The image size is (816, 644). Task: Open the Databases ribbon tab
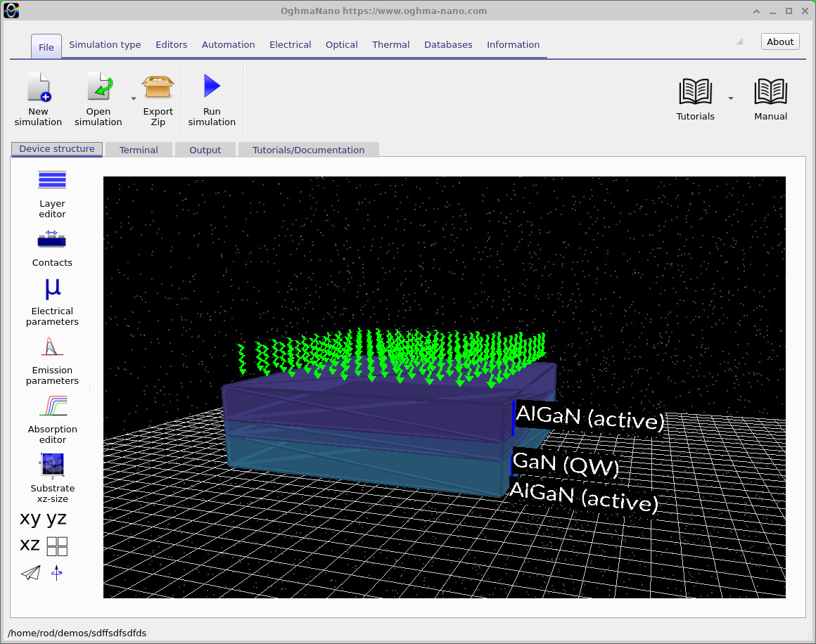pos(448,45)
